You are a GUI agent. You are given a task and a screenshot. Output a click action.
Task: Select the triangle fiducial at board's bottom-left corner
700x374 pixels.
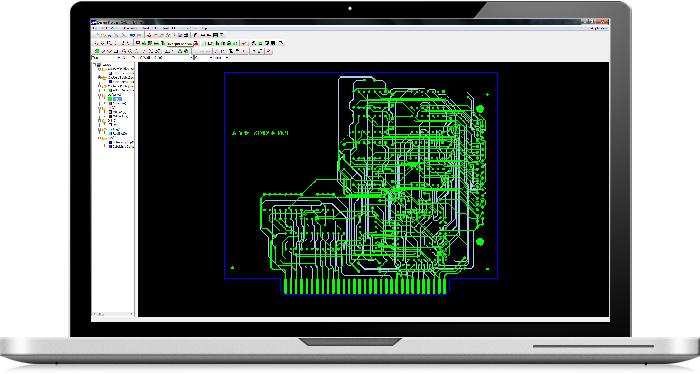coord(233,268)
